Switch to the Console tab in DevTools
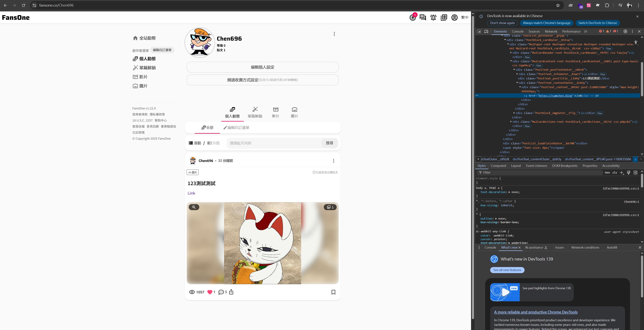Image resolution: width=644 pixels, height=330 pixels. pos(518,32)
